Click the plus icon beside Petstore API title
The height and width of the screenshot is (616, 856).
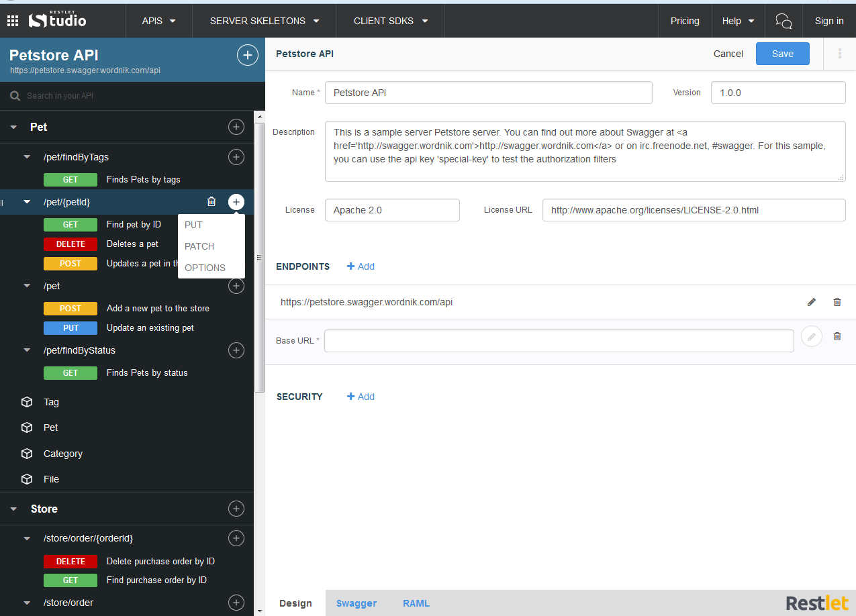click(248, 55)
